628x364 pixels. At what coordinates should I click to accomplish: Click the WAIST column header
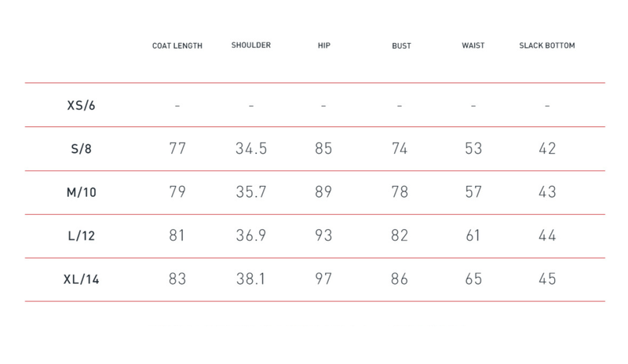tap(473, 45)
